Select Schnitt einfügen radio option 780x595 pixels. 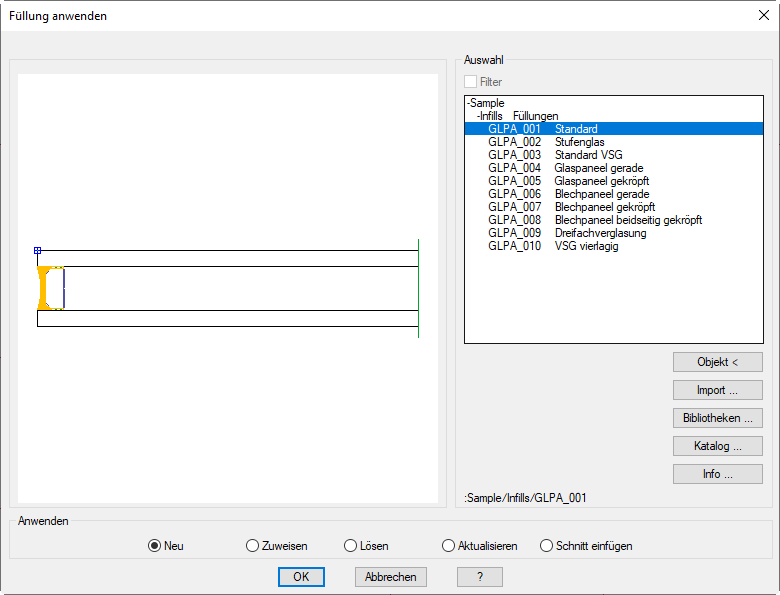(x=546, y=546)
